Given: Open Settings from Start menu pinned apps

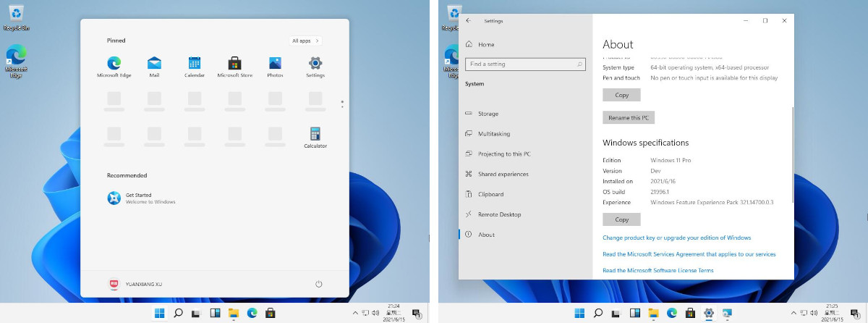Looking at the screenshot, I should 315,67.
